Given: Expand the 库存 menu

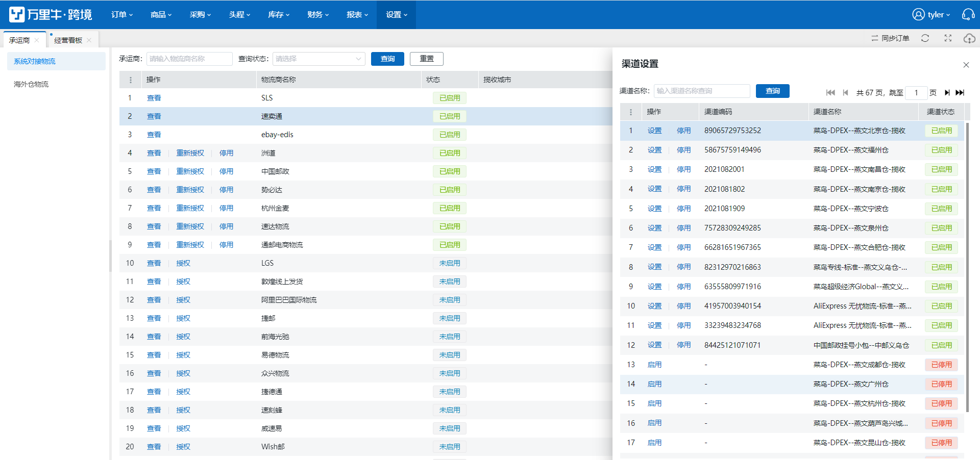Looking at the screenshot, I should (x=279, y=14).
